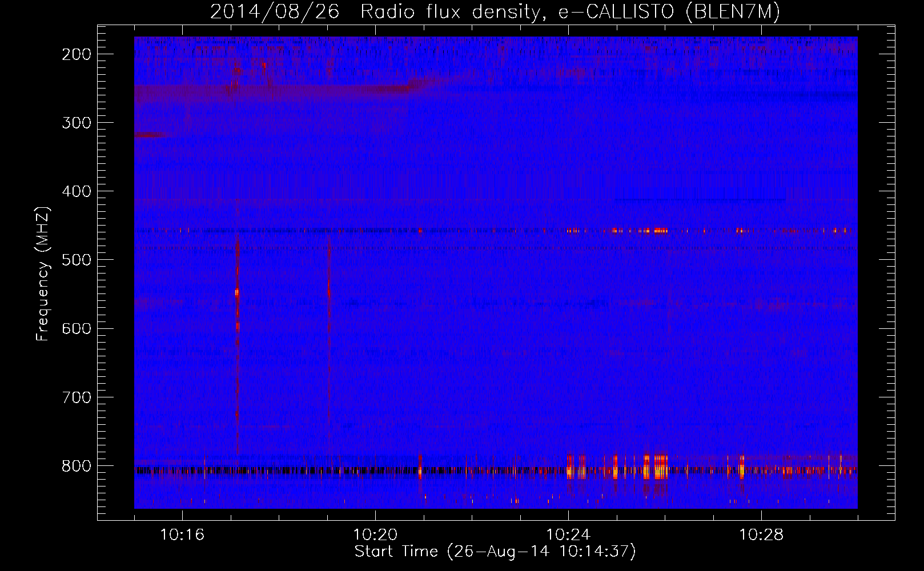Screen dimensions: 924x571
Task: Select the 600 frequency tick label
Action: tap(76, 328)
